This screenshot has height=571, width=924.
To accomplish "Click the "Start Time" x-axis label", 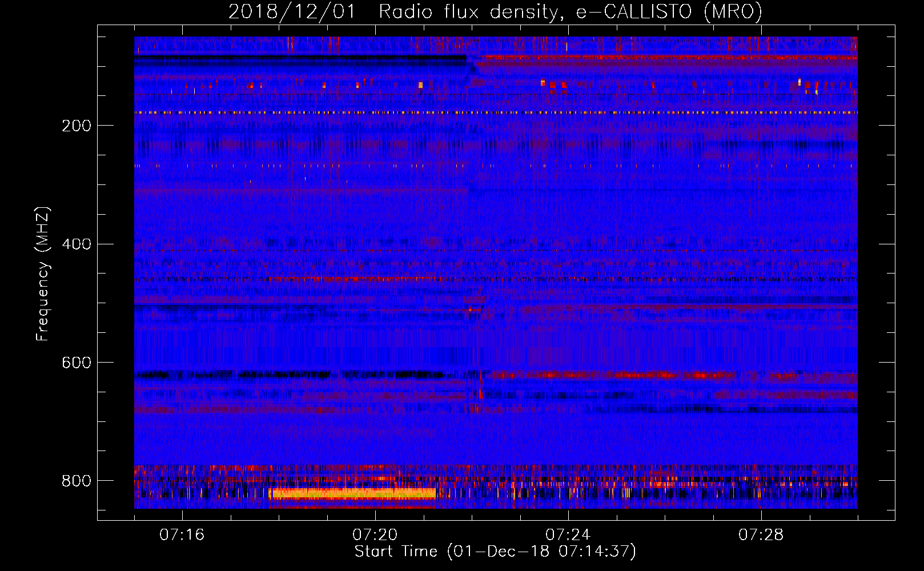I will click(x=395, y=552).
